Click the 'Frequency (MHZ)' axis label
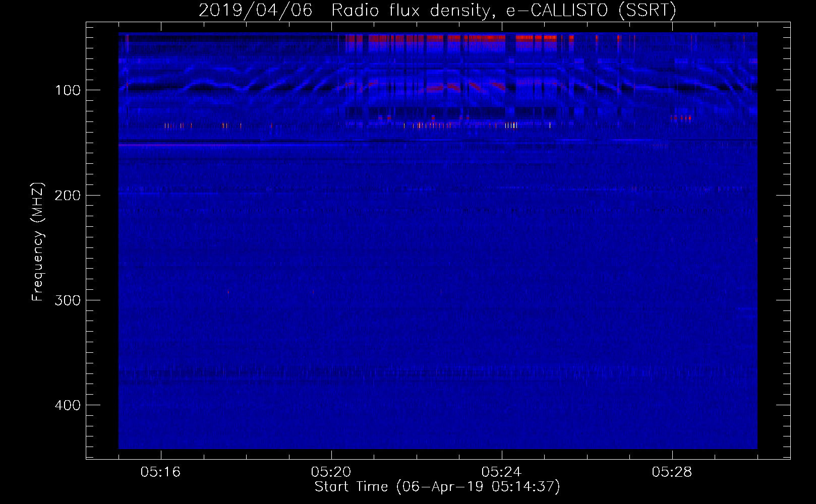Image resolution: width=816 pixels, height=504 pixels. click(x=38, y=242)
